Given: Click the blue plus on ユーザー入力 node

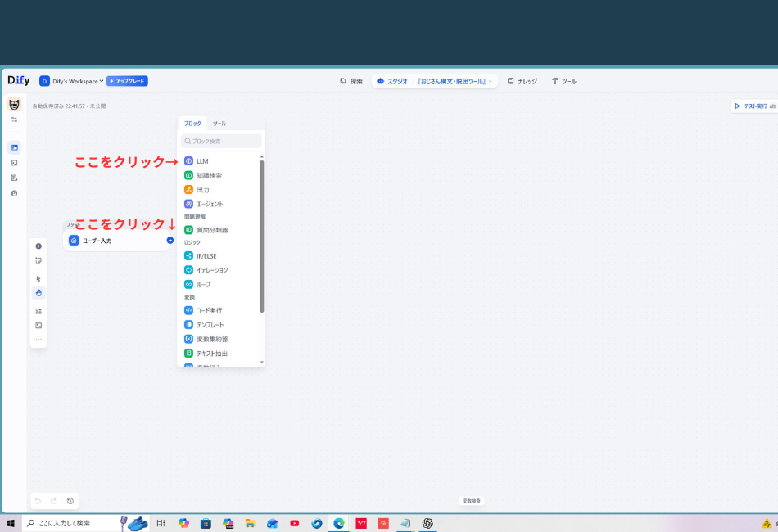Looking at the screenshot, I should (170, 241).
